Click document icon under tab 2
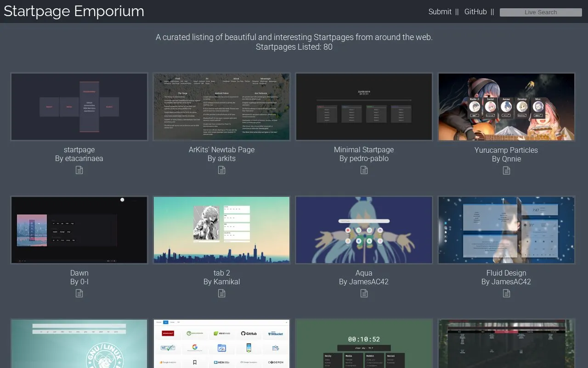Screen dimensions: 588x368 pos(221,293)
